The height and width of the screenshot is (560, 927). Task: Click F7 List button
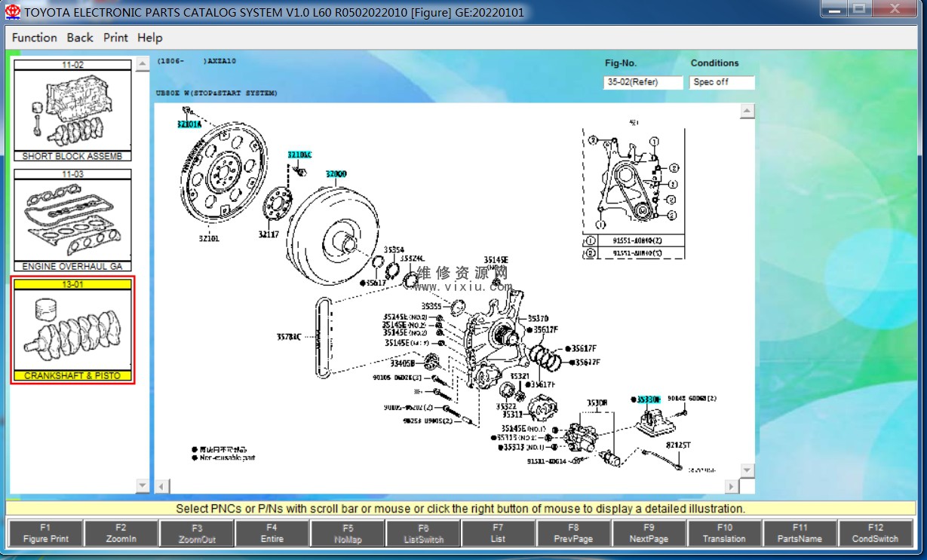(498, 534)
